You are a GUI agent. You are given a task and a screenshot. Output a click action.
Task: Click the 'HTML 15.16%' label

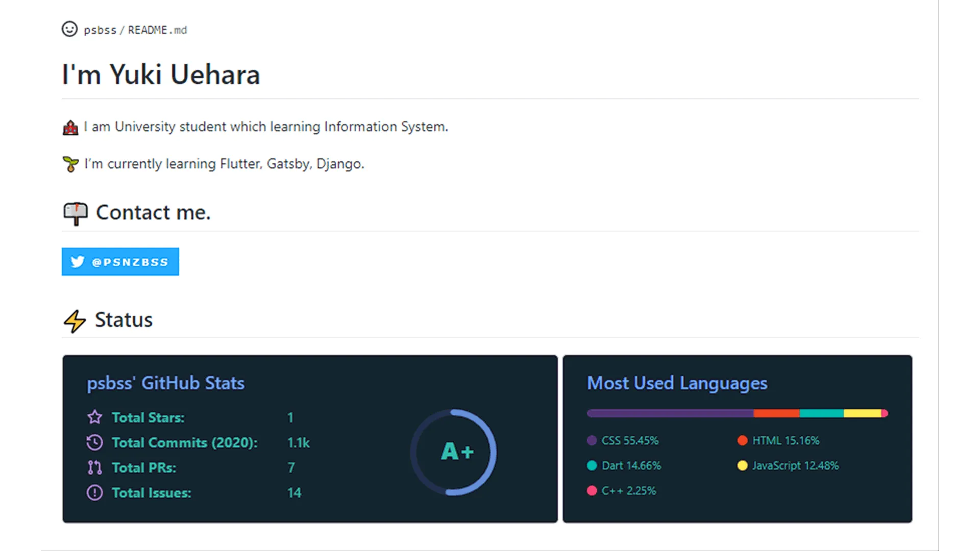[786, 440]
